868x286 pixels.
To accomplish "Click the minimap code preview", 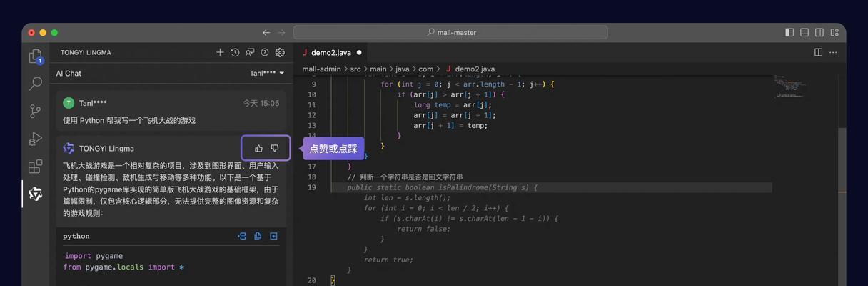I will click(789, 86).
